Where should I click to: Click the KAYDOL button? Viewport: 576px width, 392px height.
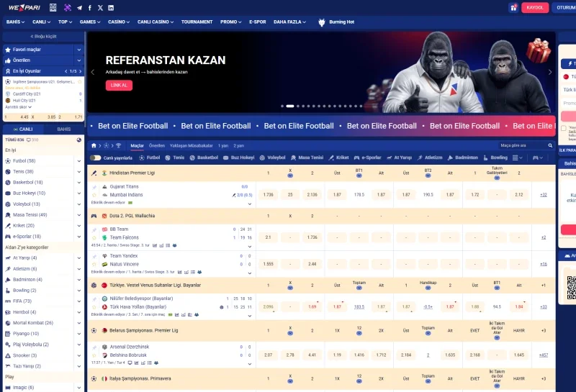535,8
